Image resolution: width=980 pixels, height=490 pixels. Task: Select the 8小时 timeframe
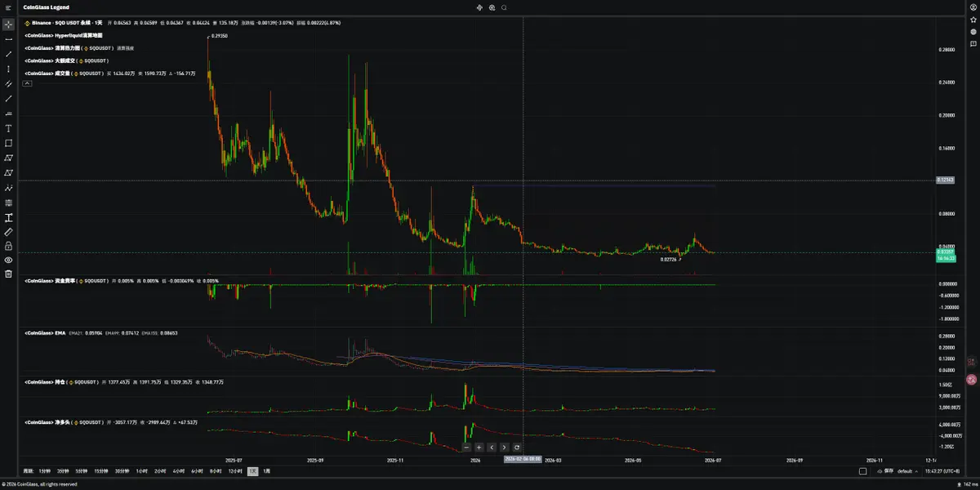(x=216, y=471)
